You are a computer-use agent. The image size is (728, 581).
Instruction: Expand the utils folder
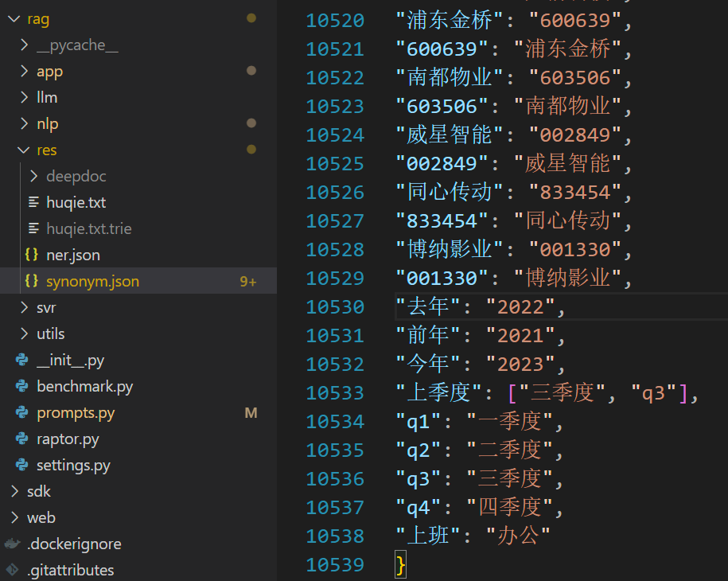24,333
